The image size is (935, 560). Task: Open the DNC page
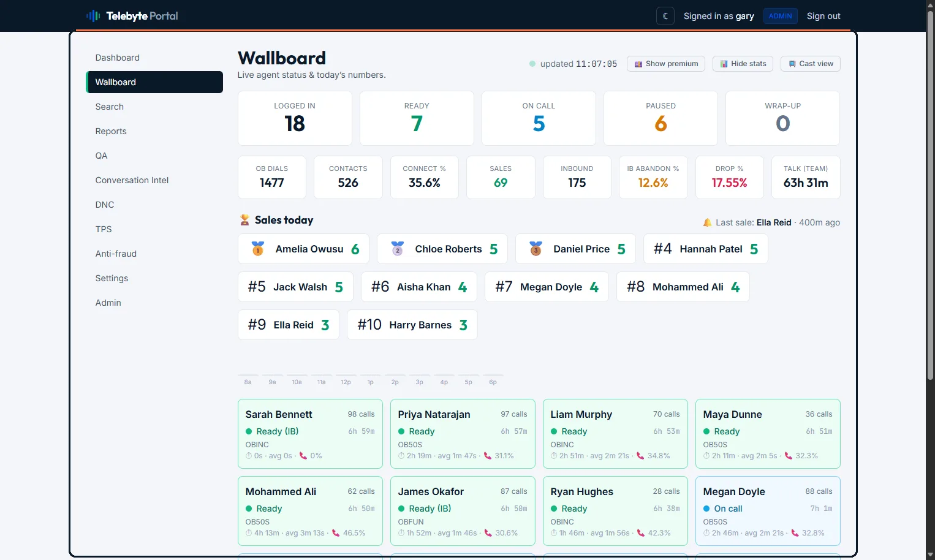pos(154,205)
